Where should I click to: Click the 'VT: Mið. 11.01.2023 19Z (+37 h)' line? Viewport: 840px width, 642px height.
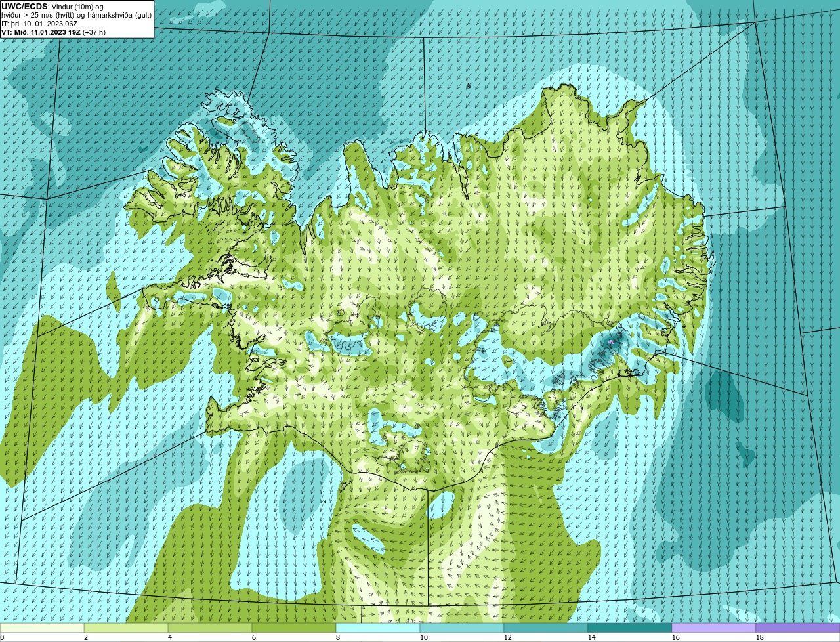click(53, 32)
